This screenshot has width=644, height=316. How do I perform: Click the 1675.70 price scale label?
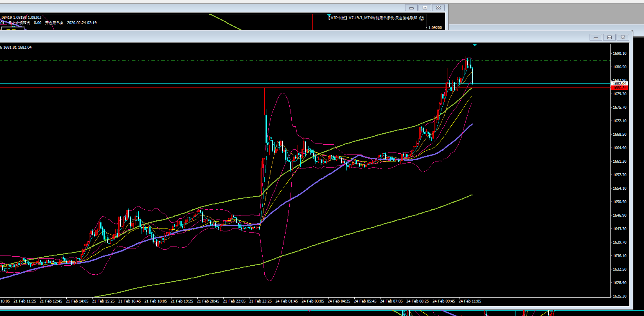point(619,108)
